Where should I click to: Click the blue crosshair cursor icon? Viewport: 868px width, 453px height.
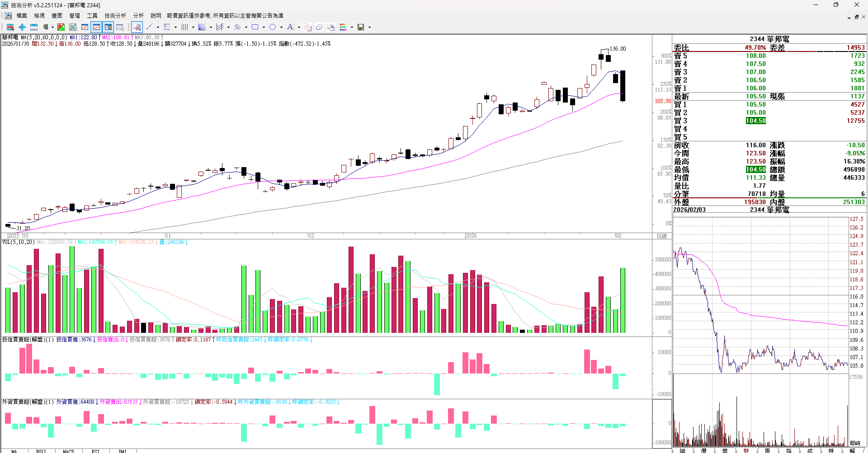[x=22, y=27]
